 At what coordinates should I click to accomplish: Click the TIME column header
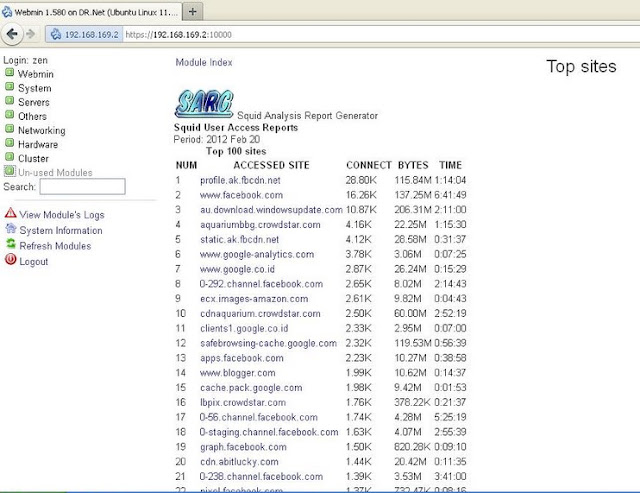click(451, 165)
